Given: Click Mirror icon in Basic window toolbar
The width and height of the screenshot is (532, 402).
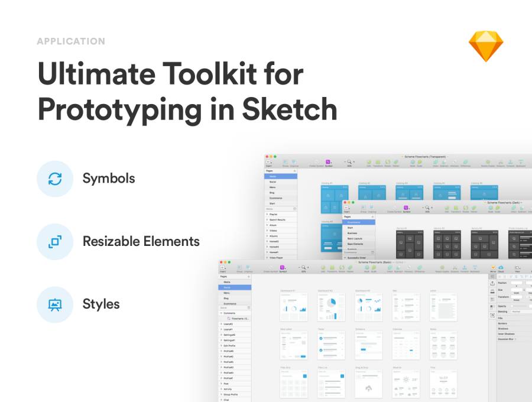Looking at the screenshot, I should (492, 268).
